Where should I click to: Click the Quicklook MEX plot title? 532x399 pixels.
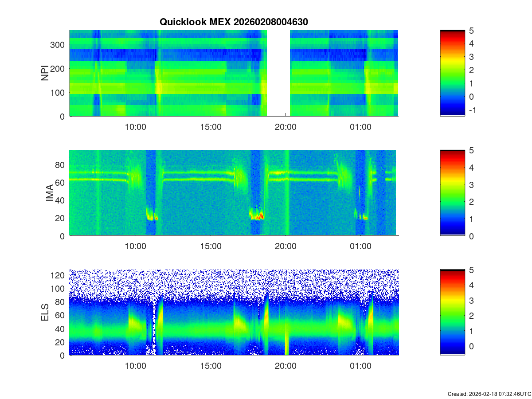pos(234,22)
